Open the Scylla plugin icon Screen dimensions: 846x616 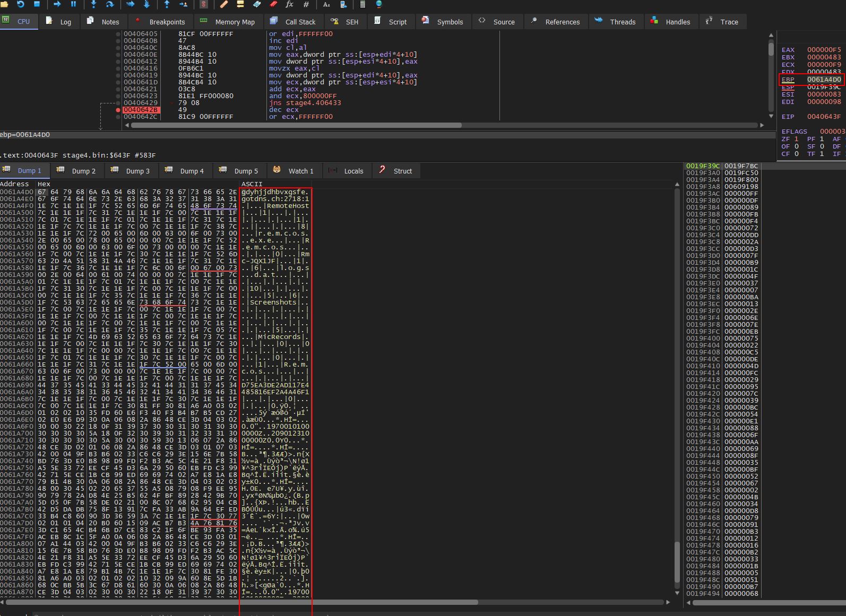(x=203, y=4)
